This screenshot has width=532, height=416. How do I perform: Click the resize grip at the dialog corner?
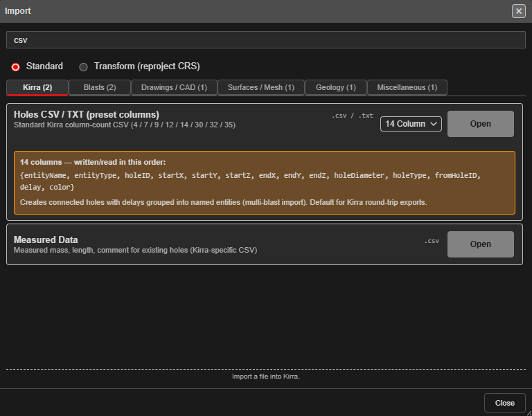tap(529, 413)
